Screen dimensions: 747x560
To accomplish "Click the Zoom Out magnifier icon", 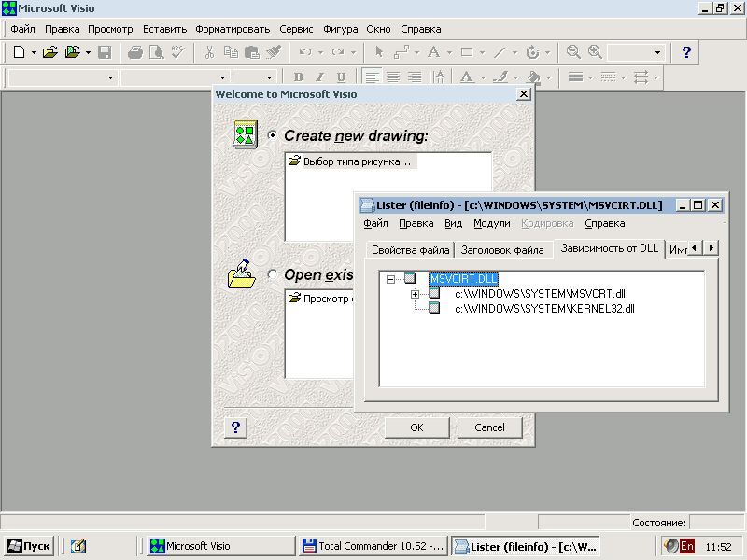I will (573, 52).
